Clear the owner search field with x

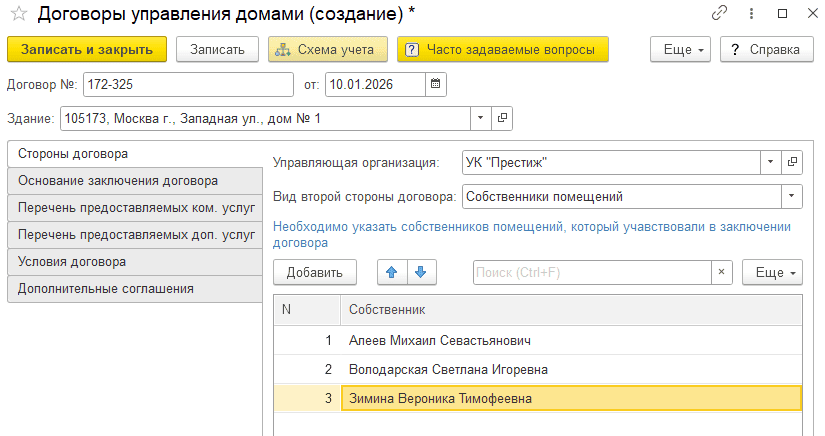[721, 272]
